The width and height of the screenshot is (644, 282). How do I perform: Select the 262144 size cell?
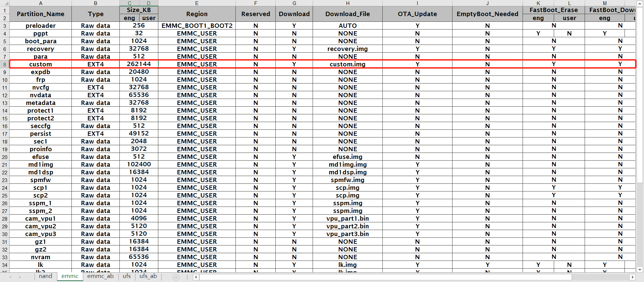pos(139,64)
